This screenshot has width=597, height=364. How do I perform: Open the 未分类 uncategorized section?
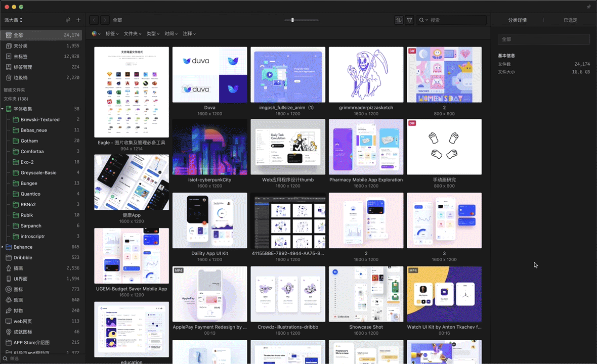click(x=41, y=45)
